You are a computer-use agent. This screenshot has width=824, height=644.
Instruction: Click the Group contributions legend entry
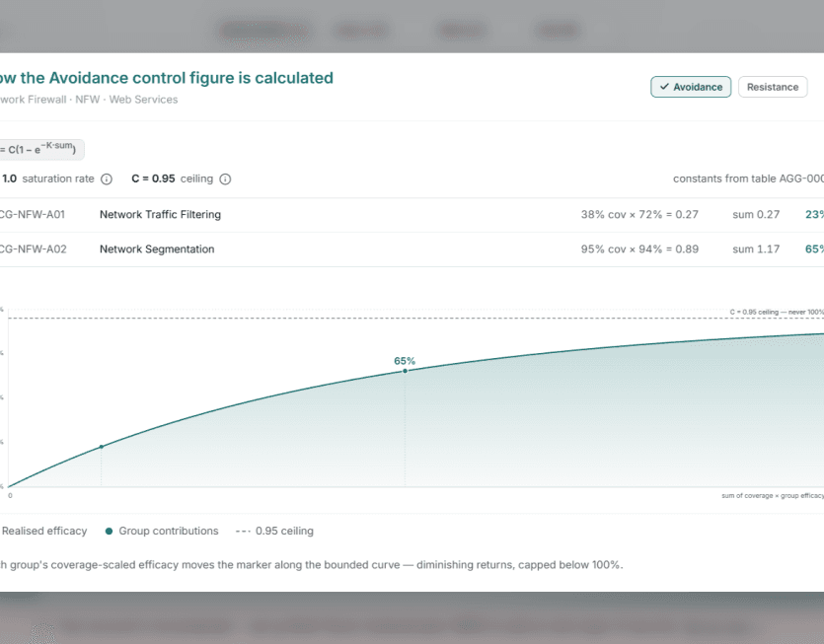tap(162, 531)
